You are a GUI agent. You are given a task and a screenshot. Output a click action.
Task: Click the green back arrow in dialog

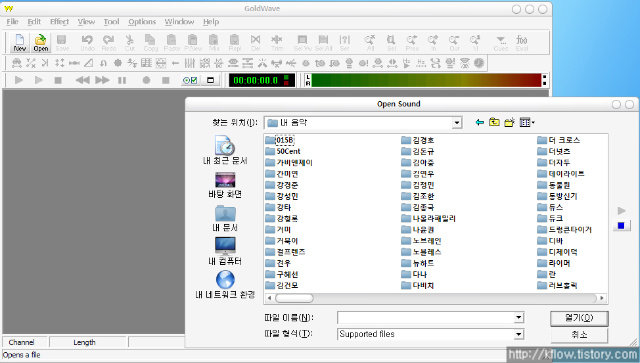480,122
